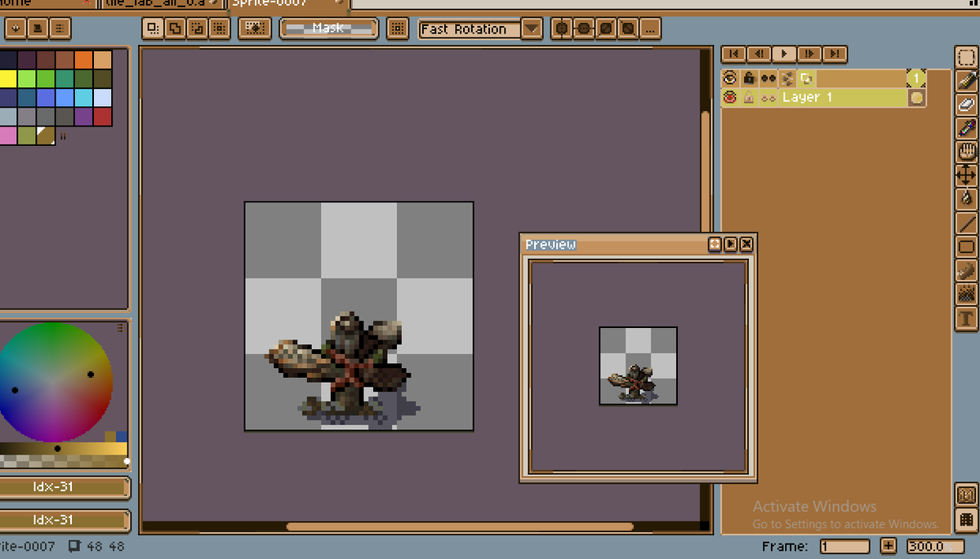Click the first round transform icon after Fast Rotation
This screenshot has width=980, height=559.
(x=562, y=29)
